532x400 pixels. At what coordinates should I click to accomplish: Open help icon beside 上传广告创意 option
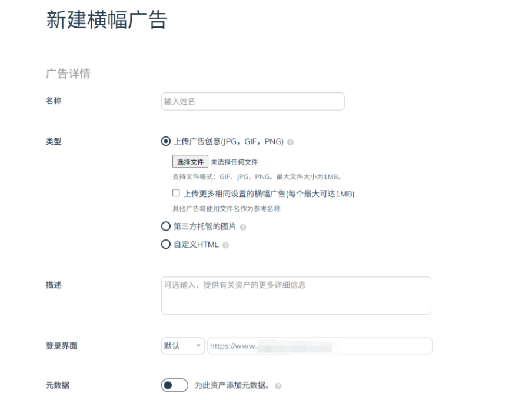(291, 142)
